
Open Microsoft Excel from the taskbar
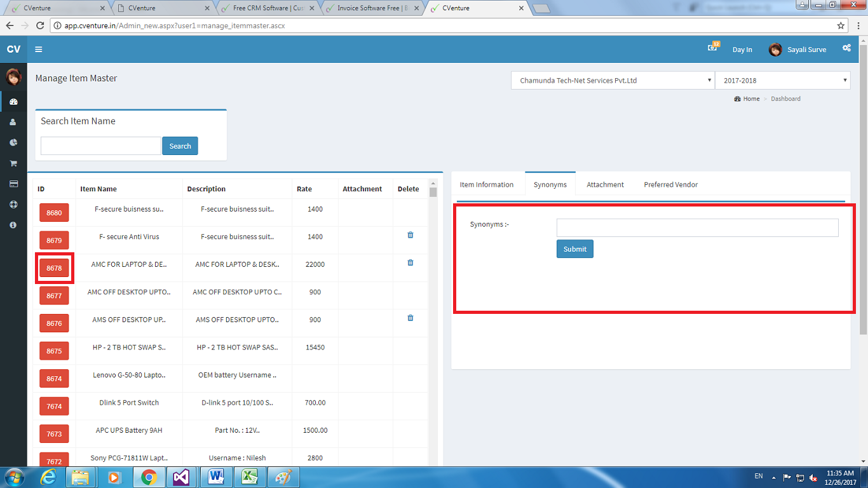(248, 477)
